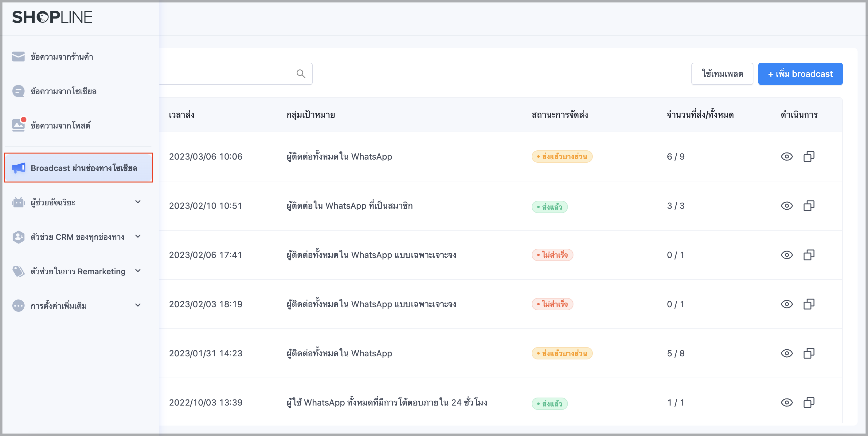Screen dimensions: 868x436
Task: Select Broadcast ผ่านช่องทางโซเชียล menu item
Action: (78, 168)
